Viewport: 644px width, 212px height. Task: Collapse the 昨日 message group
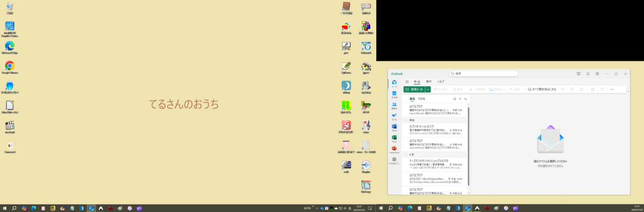pyautogui.click(x=406, y=120)
